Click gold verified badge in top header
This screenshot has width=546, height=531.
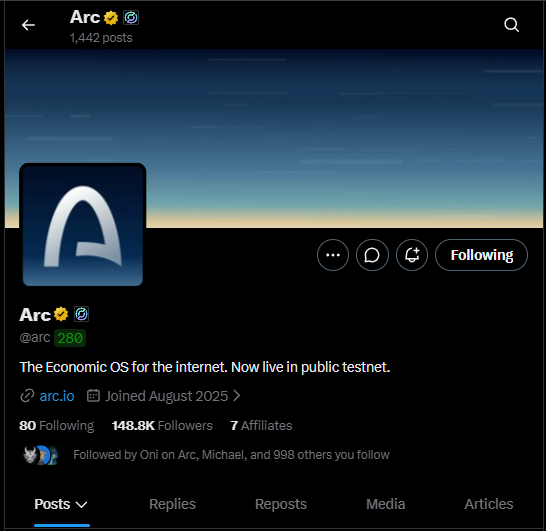111,17
